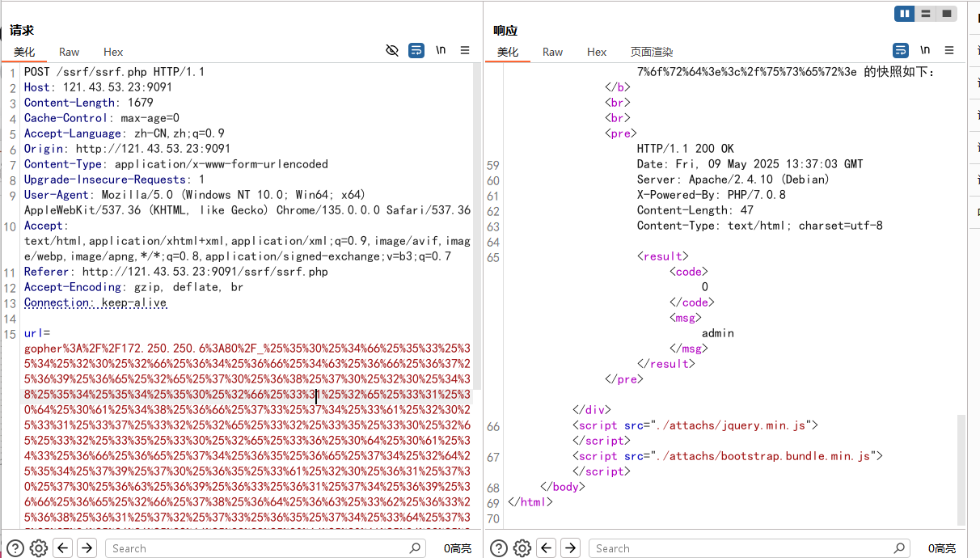Click the url= parameter name in body
980x558 pixels.
(x=37, y=333)
